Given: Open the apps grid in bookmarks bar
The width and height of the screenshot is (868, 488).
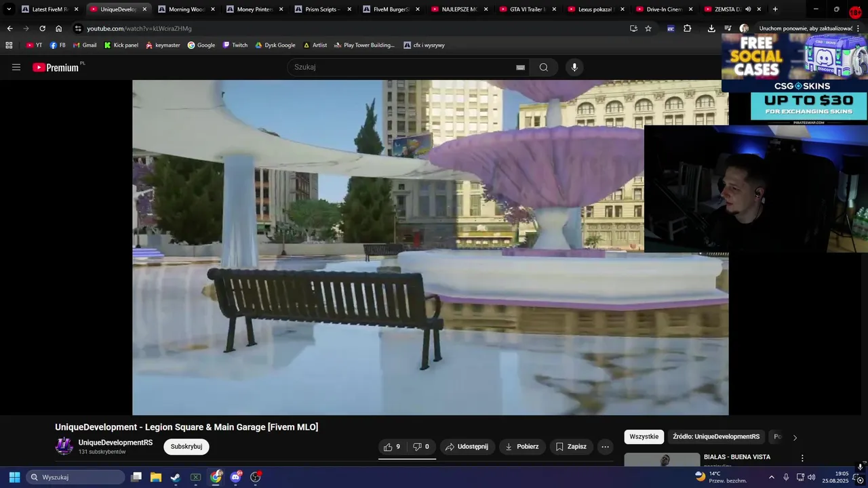Looking at the screenshot, I should (x=9, y=45).
